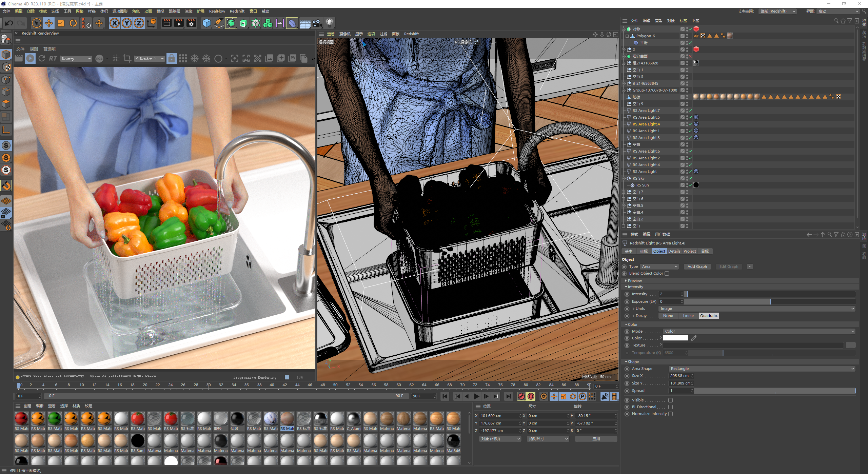This screenshot has width=868, height=474.
Task: Select the Move tool
Action: 49,23
